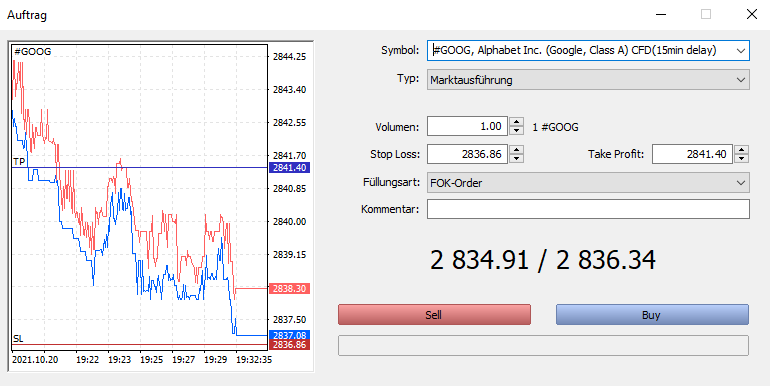Lower Take Profit with the down arrow
This screenshot has height=386, width=770.
pyautogui.click(x=742, y=159)
